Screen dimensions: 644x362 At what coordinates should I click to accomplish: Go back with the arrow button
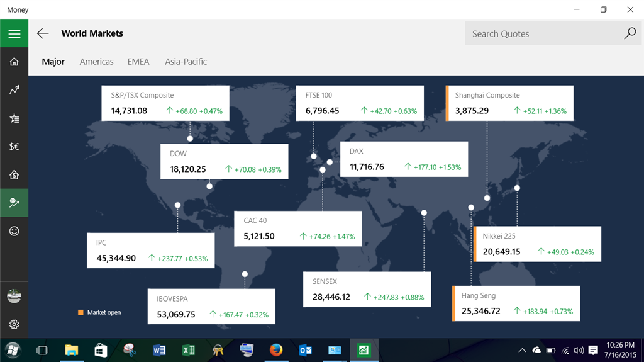pyautogui.click(x=43, y=33)
